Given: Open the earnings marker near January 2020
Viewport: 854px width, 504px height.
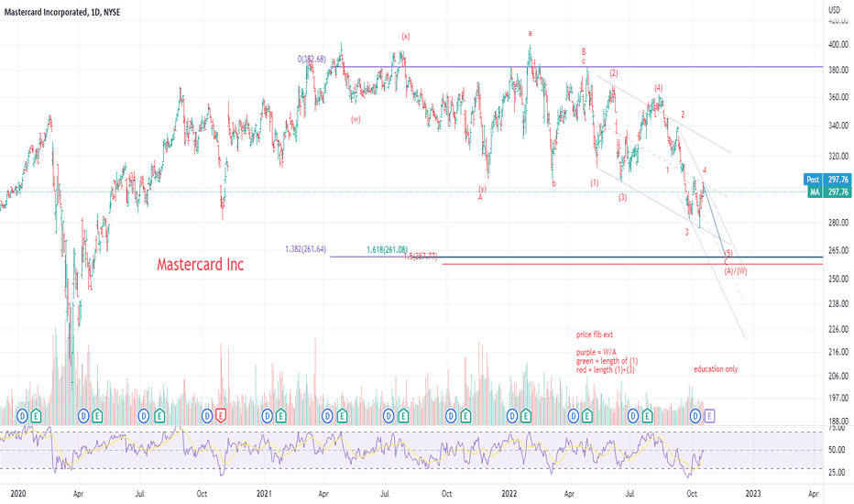Looking at the screenshot, I should [36, 416].
